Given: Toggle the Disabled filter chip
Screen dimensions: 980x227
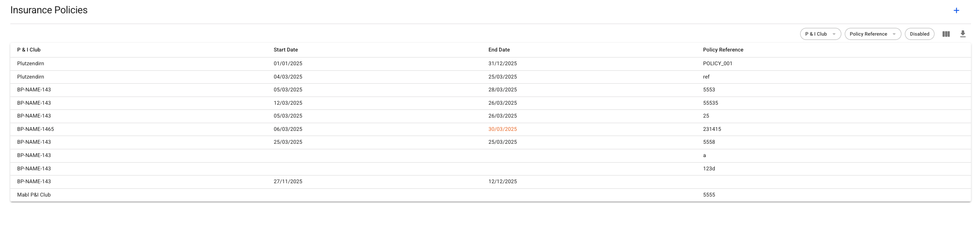Looking at the screenshot, I should tap(919, 34).
